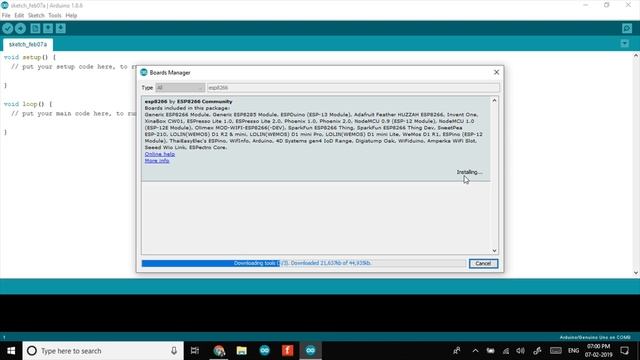The width and height of the screenshot is (640, 360).
Task: Open the red F app on the taskbar
Action: click(x=287, y=351)
